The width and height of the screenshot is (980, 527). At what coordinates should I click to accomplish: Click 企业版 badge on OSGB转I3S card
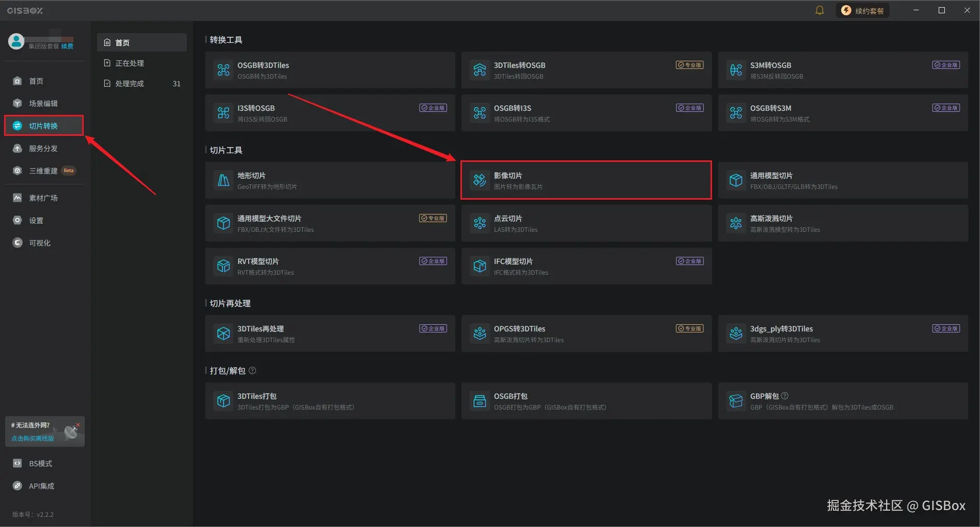coord(690,108)
